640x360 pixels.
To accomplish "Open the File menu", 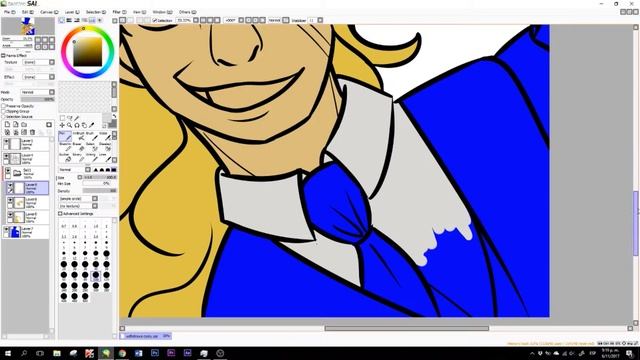I will pyautogui.click(x=9, y=12).
